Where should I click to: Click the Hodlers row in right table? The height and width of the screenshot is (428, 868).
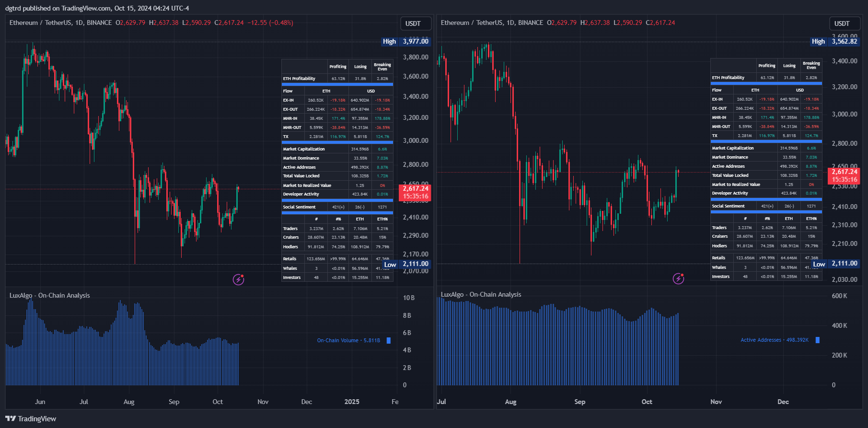point(766,246)
